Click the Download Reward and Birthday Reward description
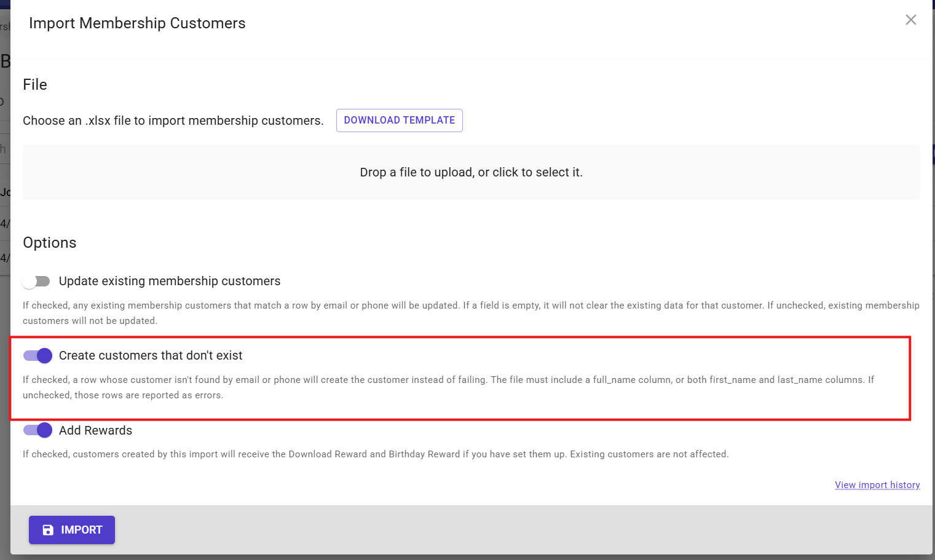 coord(376,454)
